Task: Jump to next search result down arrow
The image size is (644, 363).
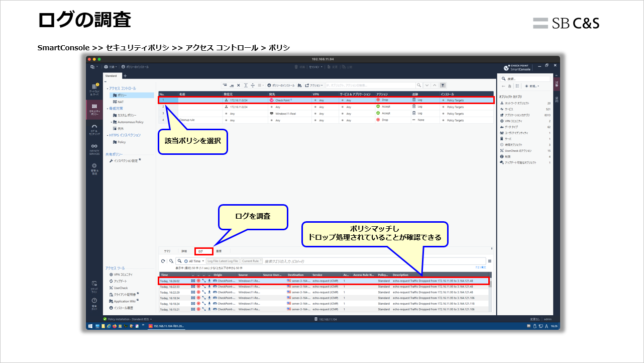Action: point(427,85)
